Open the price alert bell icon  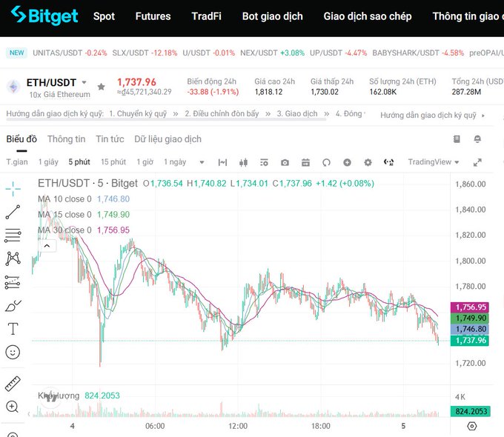tap(477, 139)
